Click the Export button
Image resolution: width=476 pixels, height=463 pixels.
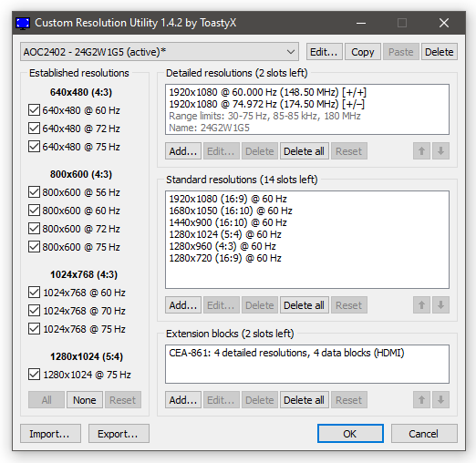119,434
